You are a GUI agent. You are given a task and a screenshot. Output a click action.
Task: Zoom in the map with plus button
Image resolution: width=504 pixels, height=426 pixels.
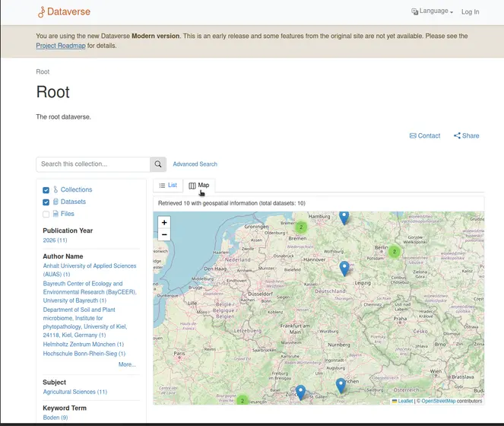[x=164, y=222]
